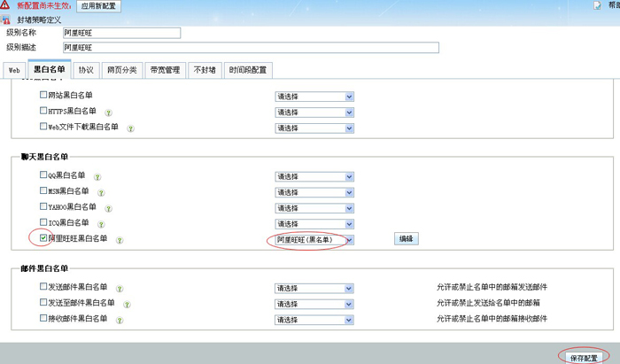
Task: Enable the QQ黑白名单 checkbox
Action: 43,175
